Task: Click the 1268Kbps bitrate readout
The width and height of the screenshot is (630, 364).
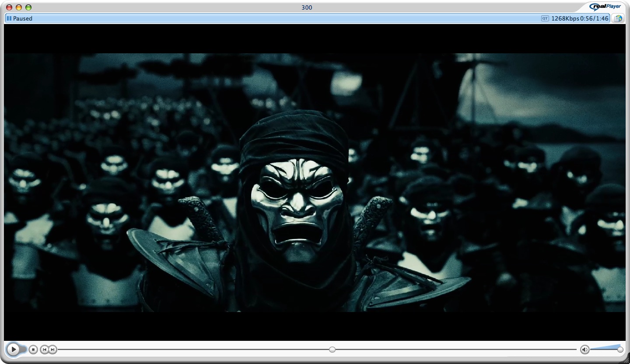Action: pyautogui.click(x=565, y=18)
